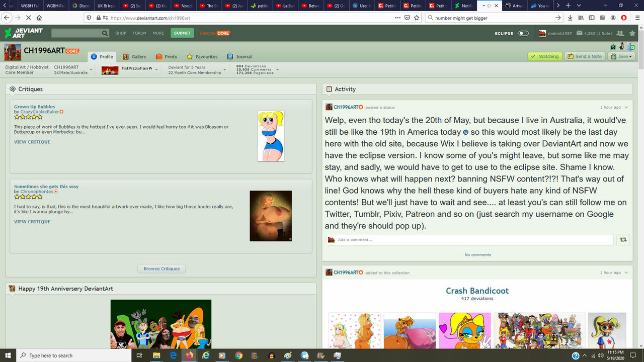
Task: Open the Journal tab
Action: (x=239, y=57)
